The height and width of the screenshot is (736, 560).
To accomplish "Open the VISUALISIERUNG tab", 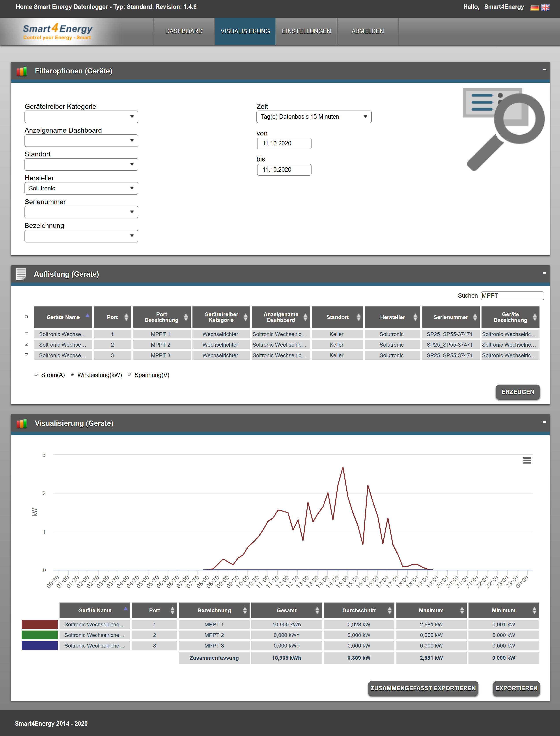I will coord(245,31).
